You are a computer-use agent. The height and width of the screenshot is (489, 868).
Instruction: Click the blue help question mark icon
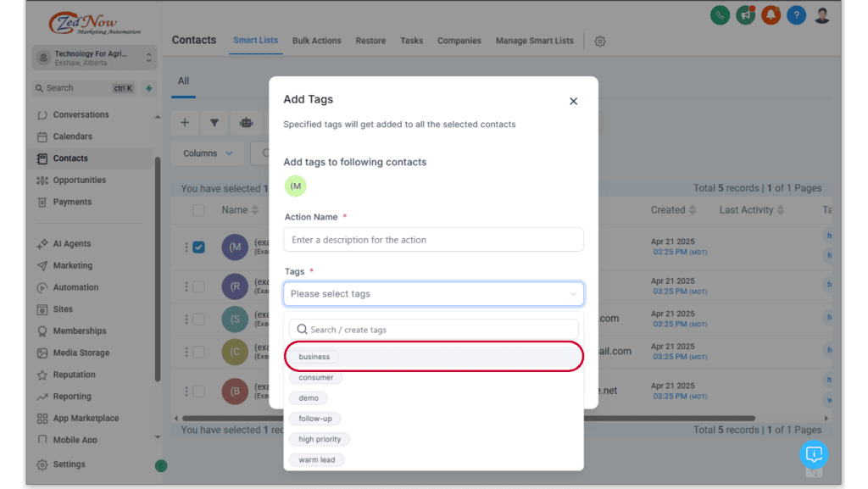[796, 14]
